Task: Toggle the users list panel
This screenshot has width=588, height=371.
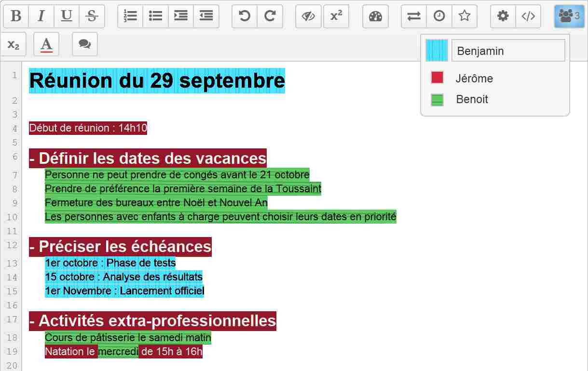Action: click(569, 16)
